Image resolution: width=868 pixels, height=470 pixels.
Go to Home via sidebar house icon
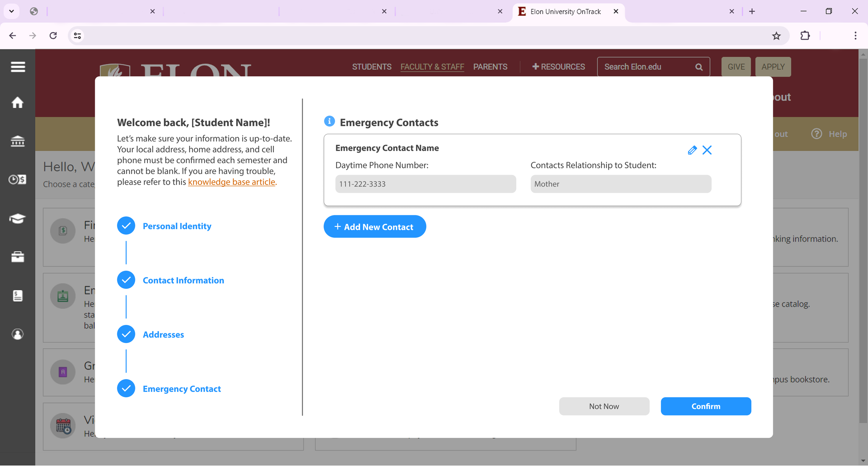coord(18,102)
